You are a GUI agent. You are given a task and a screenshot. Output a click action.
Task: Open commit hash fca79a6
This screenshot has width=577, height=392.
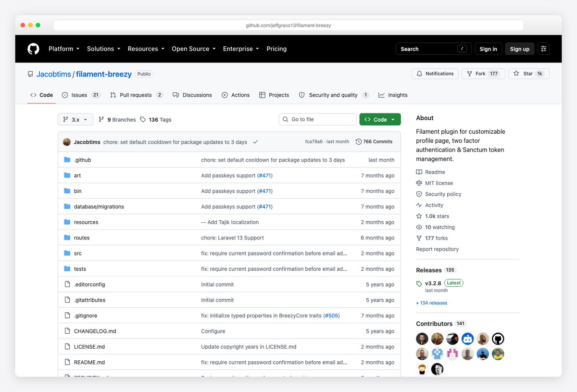coord(314,142)
